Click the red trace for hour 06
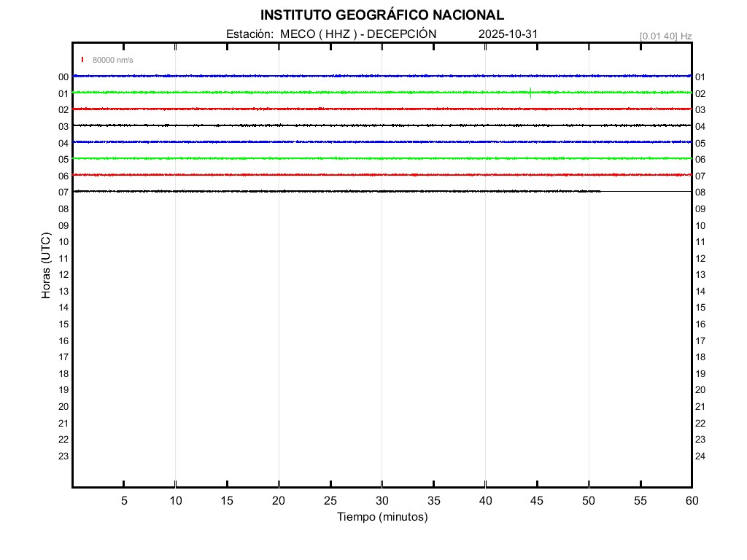This screenshot has width=747, height=560. pyautogui.click(x=292, y=175)
